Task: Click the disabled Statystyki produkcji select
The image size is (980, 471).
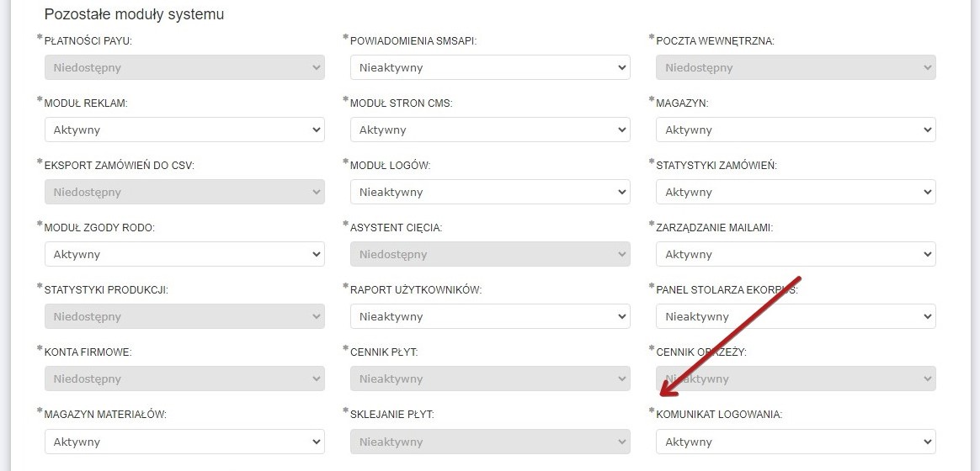Action: tap(184, 316)
